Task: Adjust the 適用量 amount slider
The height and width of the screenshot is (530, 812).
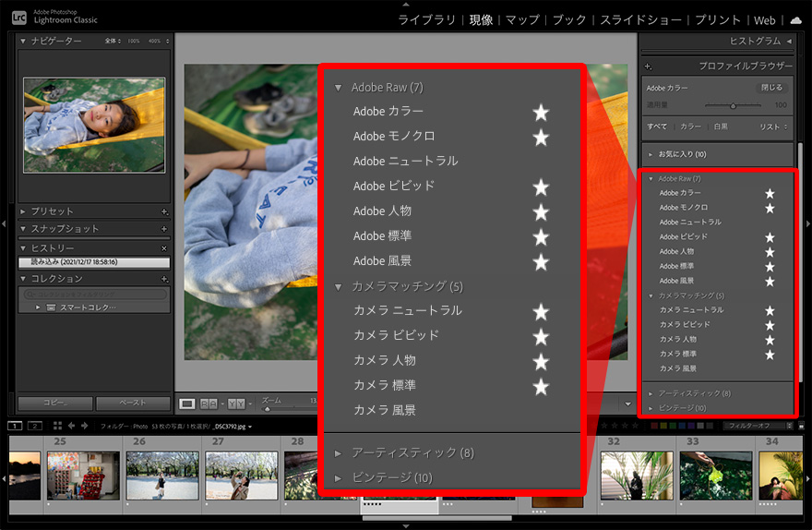Action: [x=733, y=105]
